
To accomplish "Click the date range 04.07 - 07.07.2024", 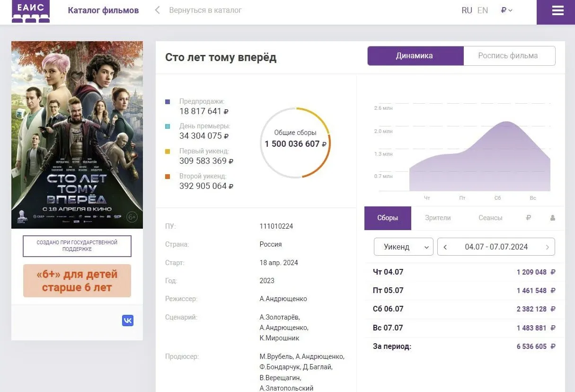I will coord(496,247).
